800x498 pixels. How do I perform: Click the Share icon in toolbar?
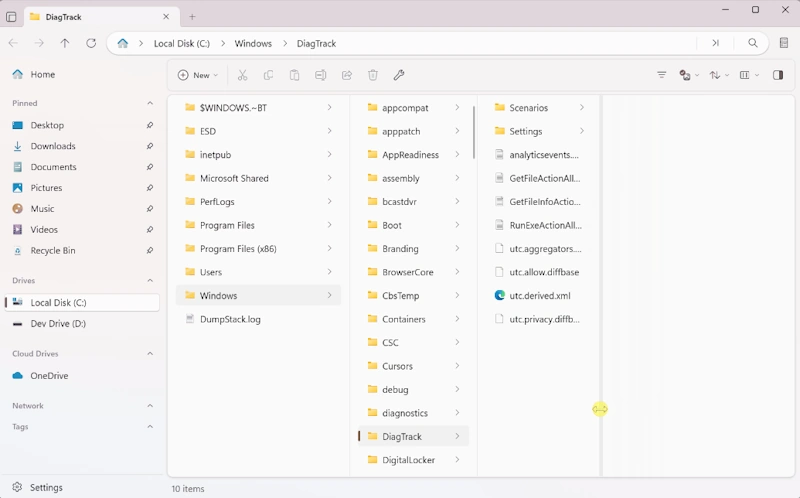(347, 75)
